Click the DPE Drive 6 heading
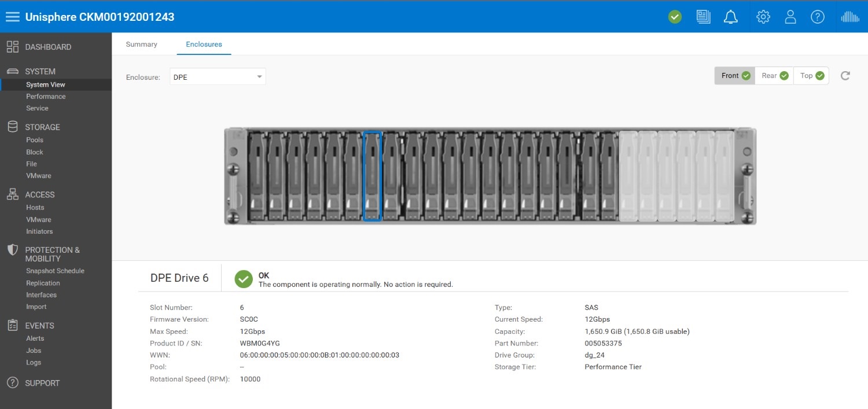Viewport: 868px width, 409px height. pyautogui.click(x=179, y=278)
